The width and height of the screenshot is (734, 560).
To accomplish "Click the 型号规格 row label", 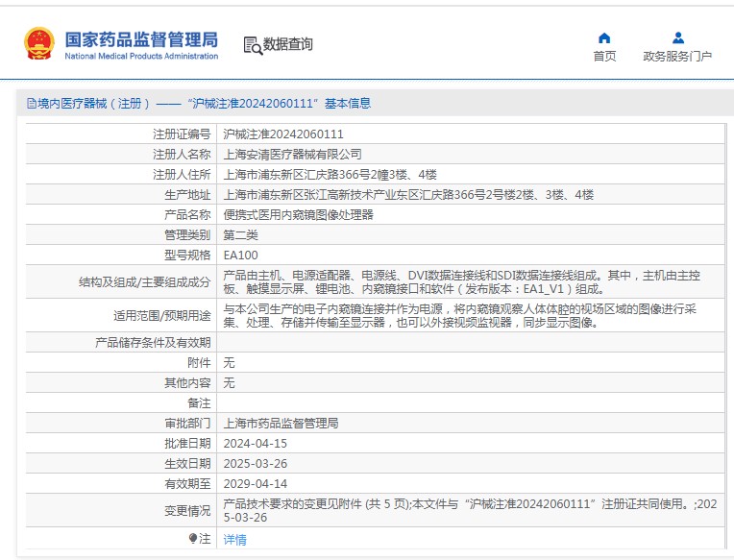I will coord(187,255).
